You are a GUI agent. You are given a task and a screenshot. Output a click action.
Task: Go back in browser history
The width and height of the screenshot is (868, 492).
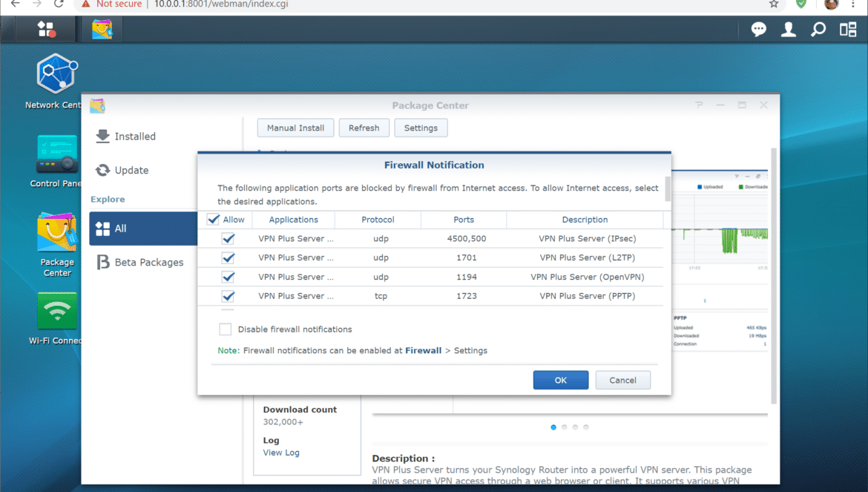tap(15, 4)
